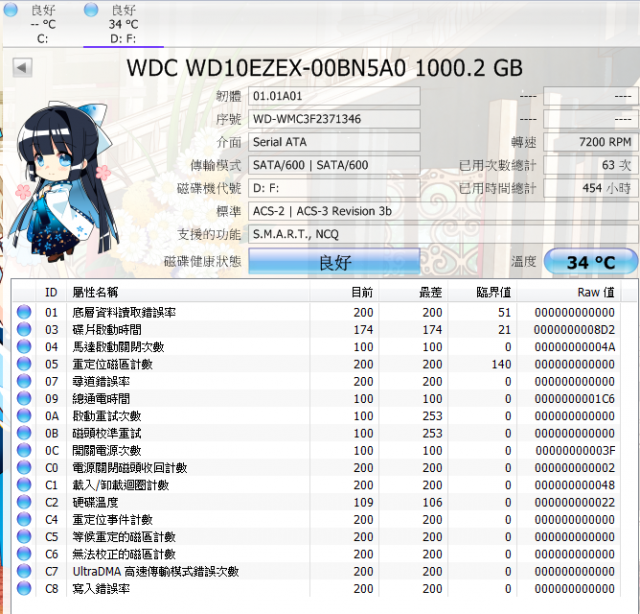Image resolution: width=640 pixels, height=614 pixels.
Task: Select the 重定位事件計數 attribute name
Action: tap(113, 520)
